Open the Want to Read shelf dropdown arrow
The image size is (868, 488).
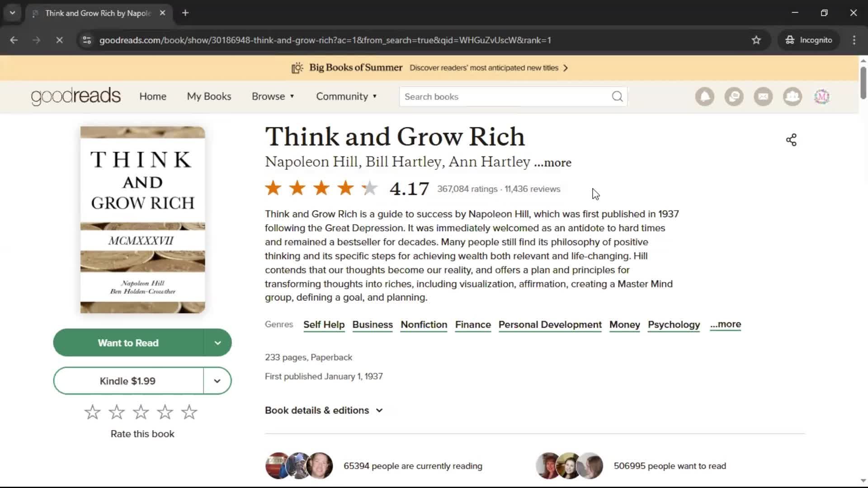(218, 343)
